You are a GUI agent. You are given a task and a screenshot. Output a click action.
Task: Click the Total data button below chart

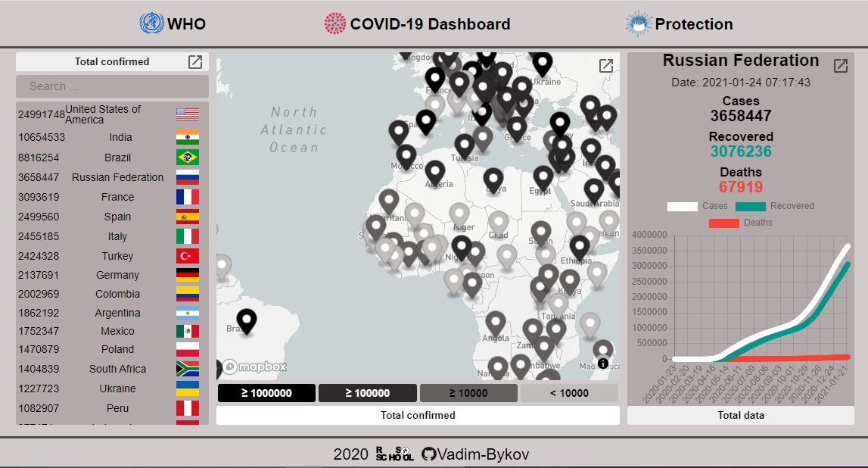(740, 415)
